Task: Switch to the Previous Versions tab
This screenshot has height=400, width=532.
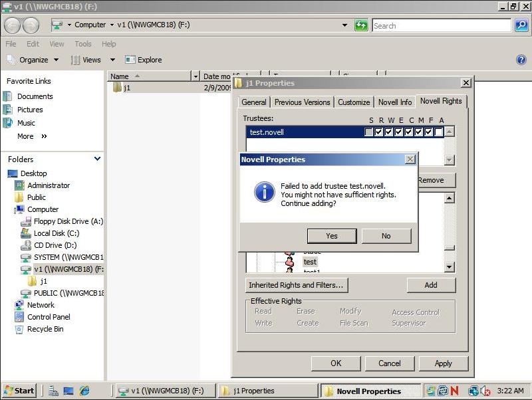Action: [x=302, y=102]
